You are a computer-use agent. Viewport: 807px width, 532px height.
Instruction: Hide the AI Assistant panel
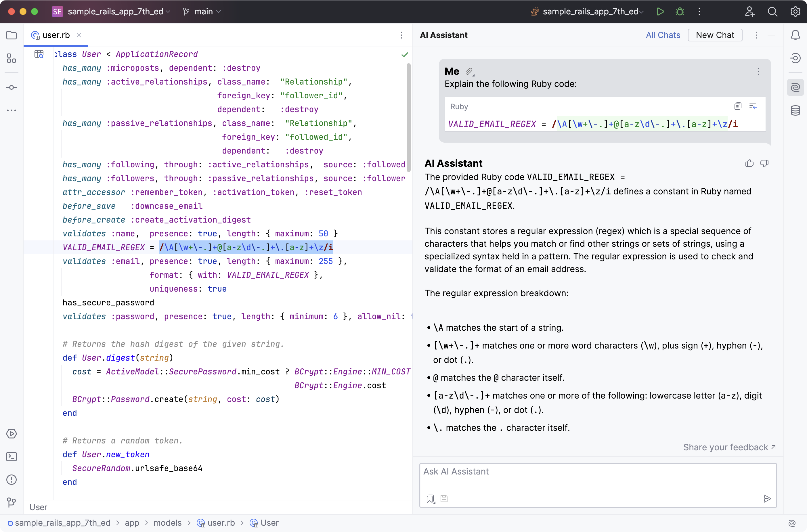[771, 35]
